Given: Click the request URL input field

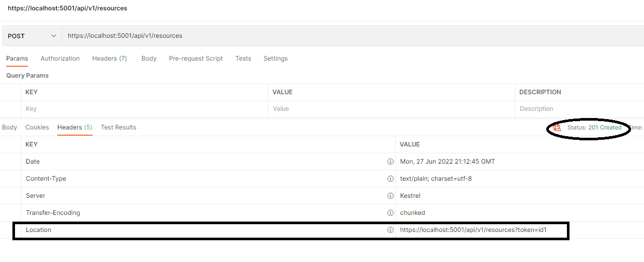Looking at the screenshot, I should pos(353,36).
